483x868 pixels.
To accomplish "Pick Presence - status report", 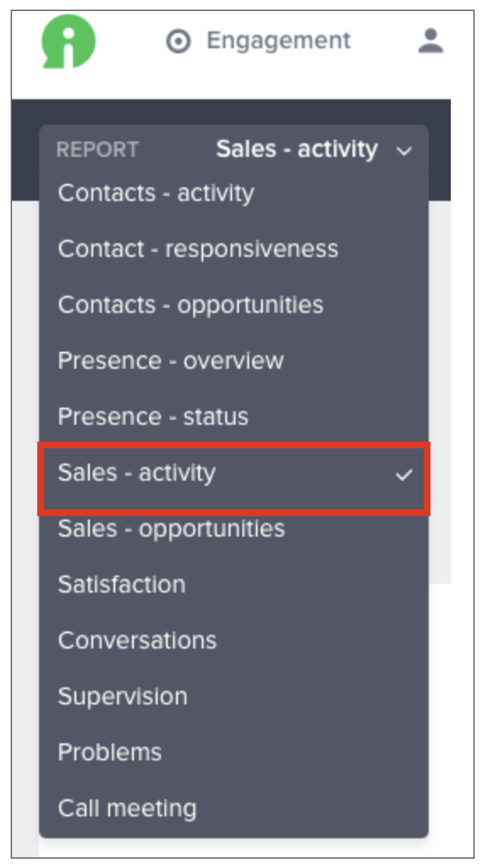I will (x=234, y=417).
